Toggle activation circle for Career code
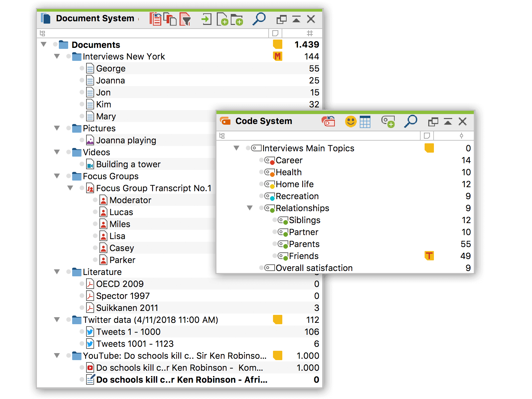Screen dimensions: 532x399 click(x=261, y=160)
